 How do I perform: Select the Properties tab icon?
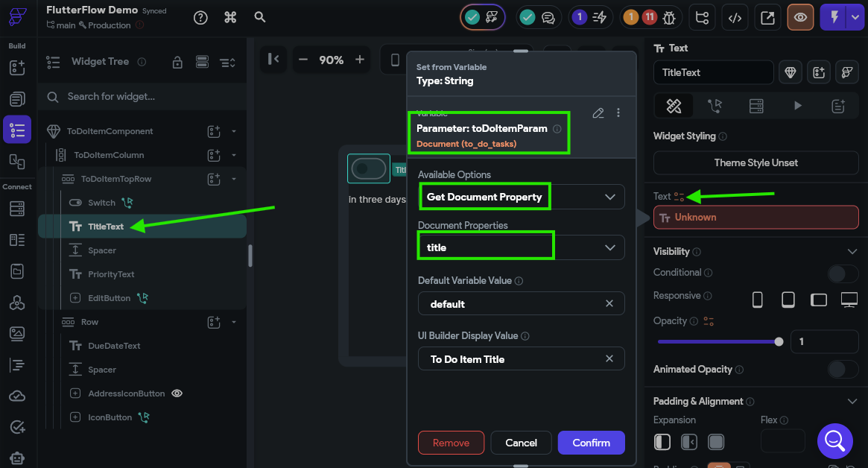point(674,106)
